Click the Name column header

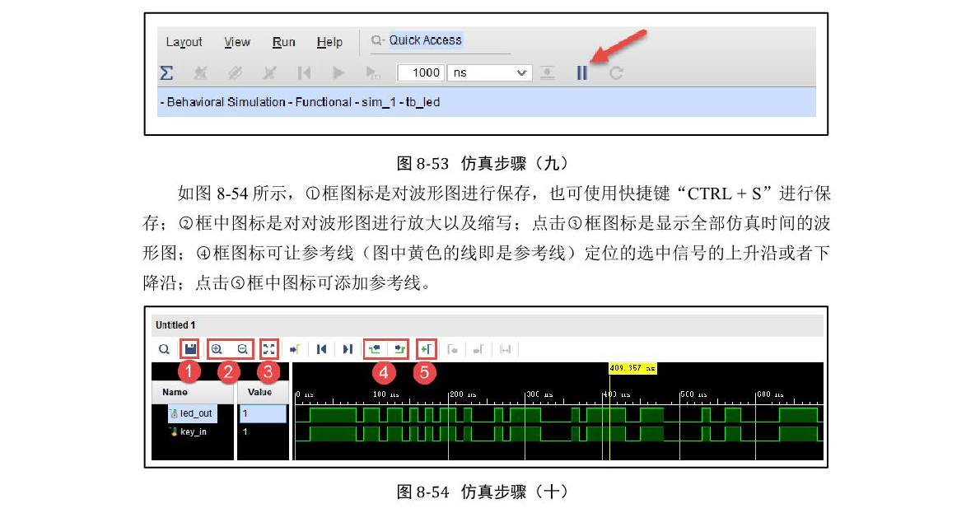pos(193,393)
